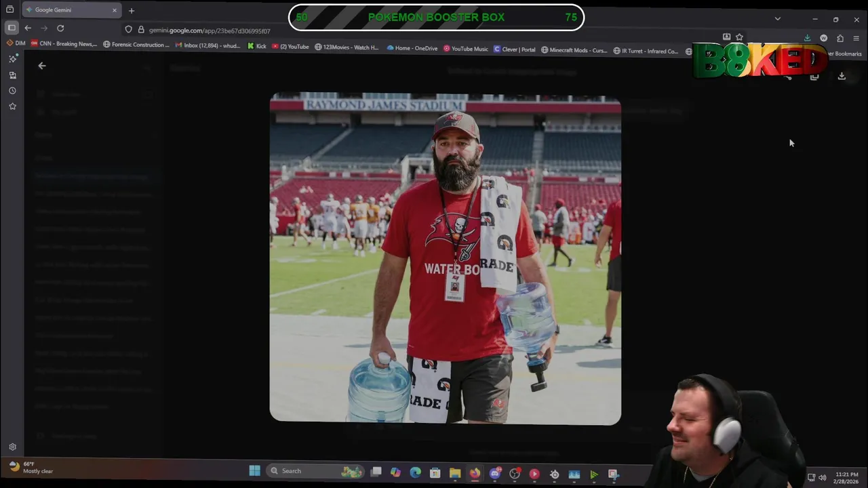Open Firefox downloads panel

tap(807, 38)
